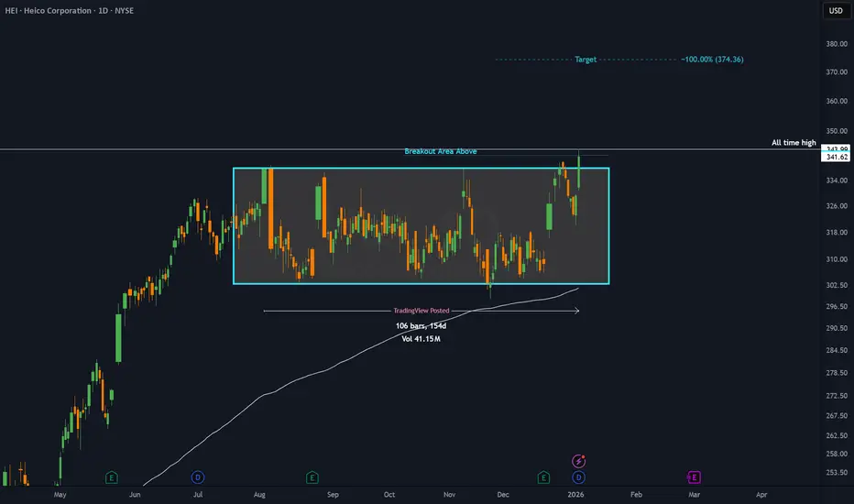Select the '-100.00% (374.36)' target value
The height and width of the screenshot is (504, 854).
[x=712, y=60]
